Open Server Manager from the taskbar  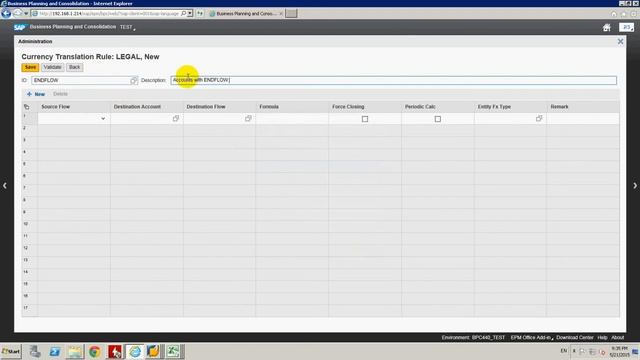point(35,351)
